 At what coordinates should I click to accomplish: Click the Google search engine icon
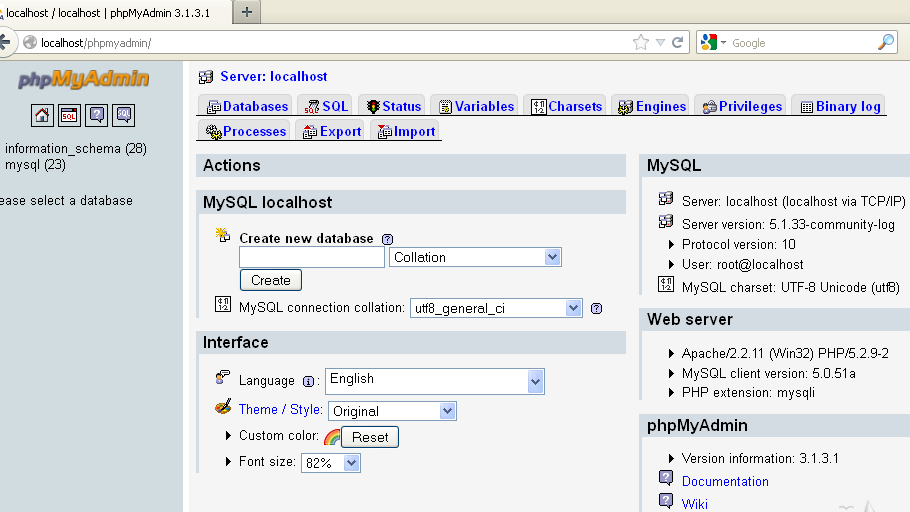tap(709, 42)
